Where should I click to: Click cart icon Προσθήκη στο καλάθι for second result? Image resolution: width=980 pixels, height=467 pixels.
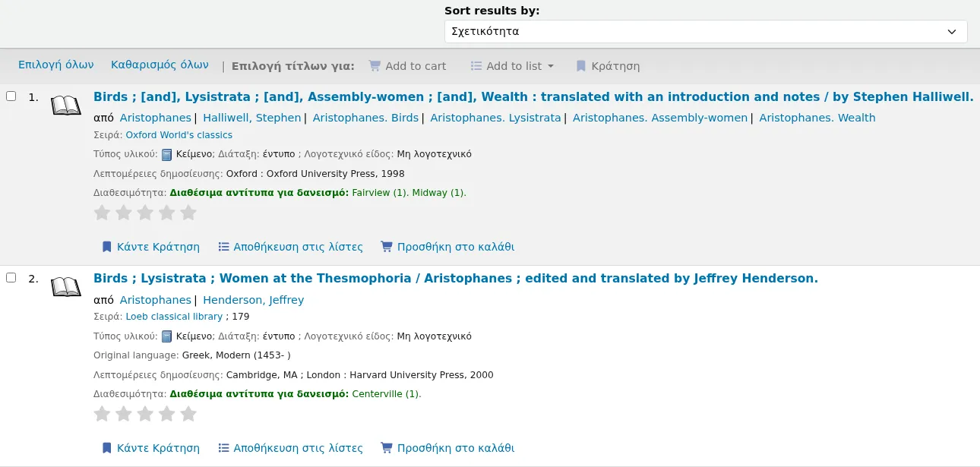(387, 448)
